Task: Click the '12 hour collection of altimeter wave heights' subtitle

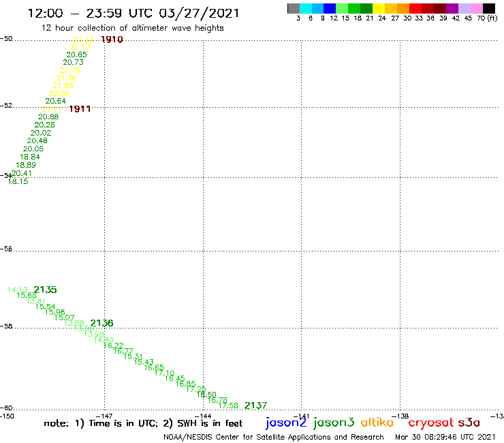Action: [132, 28]
